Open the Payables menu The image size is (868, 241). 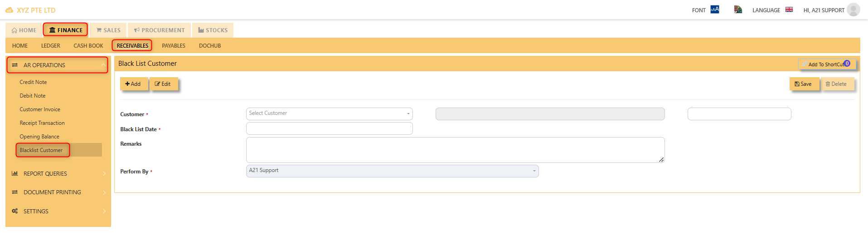174,46
